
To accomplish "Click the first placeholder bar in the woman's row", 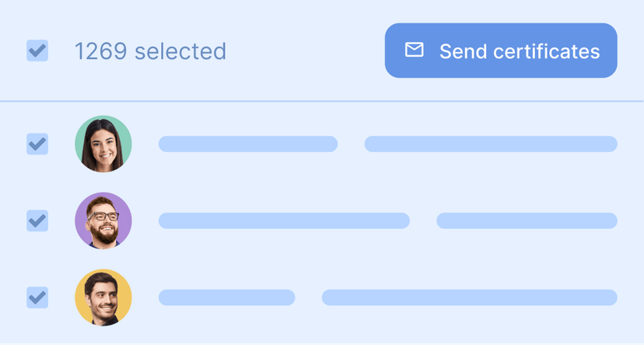I will coord(247,144).
